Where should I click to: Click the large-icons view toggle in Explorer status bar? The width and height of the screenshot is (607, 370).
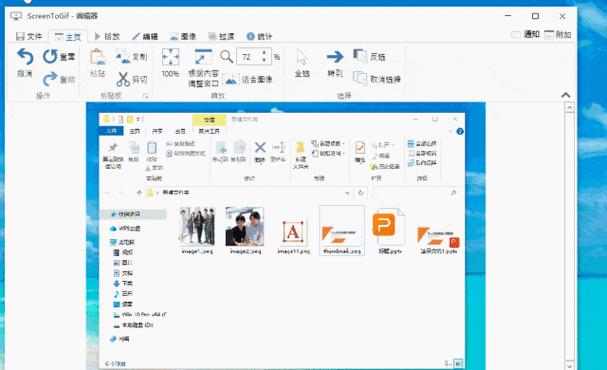[458, 363]
